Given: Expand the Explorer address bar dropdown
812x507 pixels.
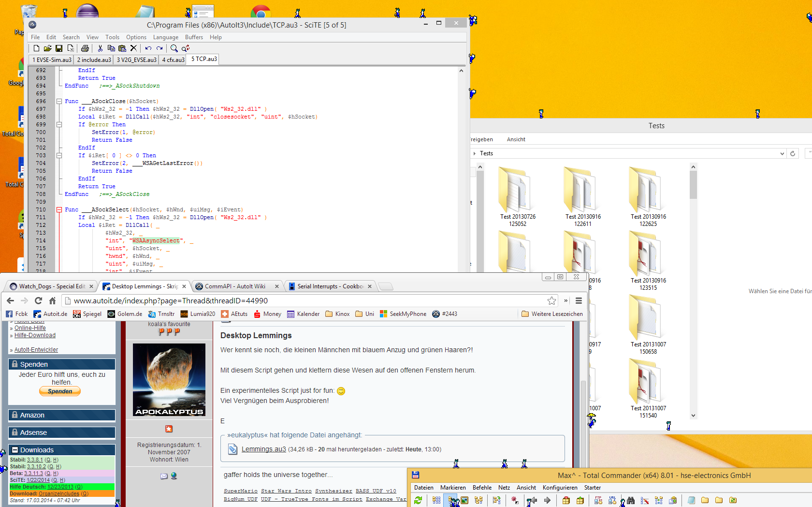Looking at the screenshot, I should (782, 153).
